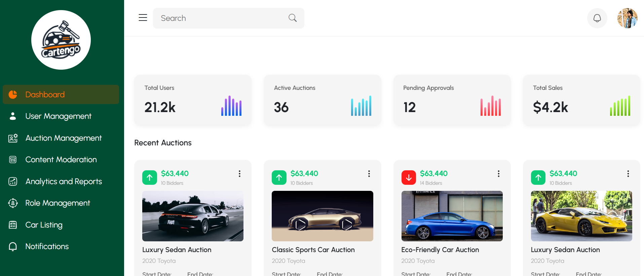Open the black Porsche car photo

coord(193,216)
